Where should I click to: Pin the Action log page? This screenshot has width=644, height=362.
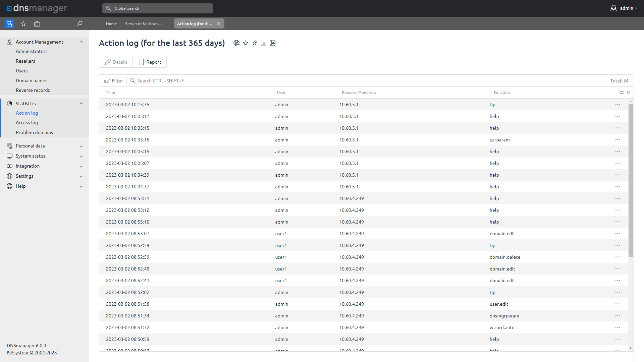coord(255,43)
